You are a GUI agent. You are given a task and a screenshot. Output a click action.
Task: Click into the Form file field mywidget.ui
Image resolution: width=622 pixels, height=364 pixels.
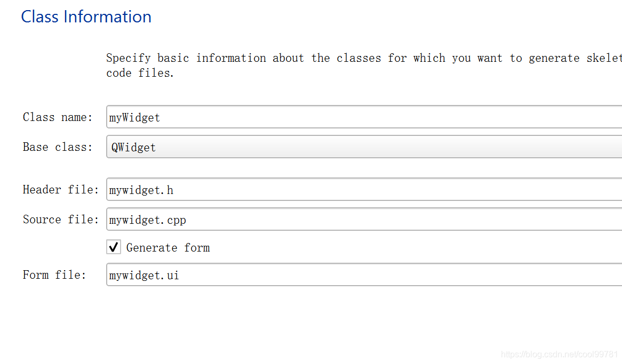[364, 275]
